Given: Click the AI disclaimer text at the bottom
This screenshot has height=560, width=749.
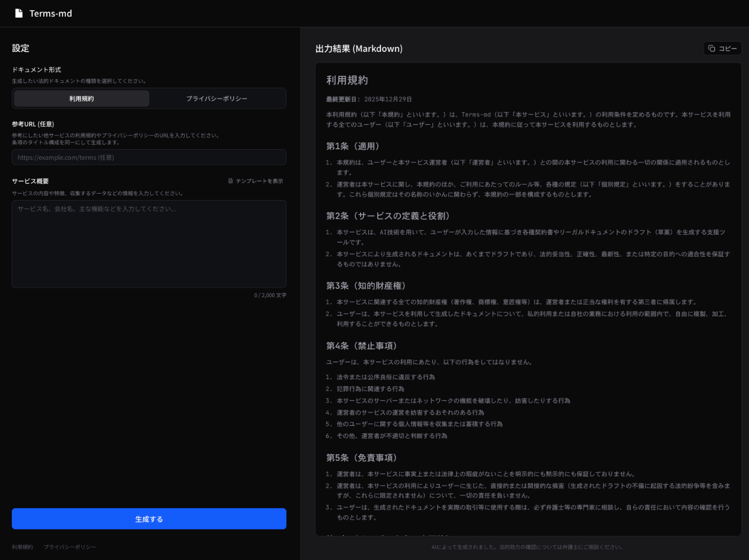Looking at the screenshot, I should pyautogui.click(x=528, y=547).
